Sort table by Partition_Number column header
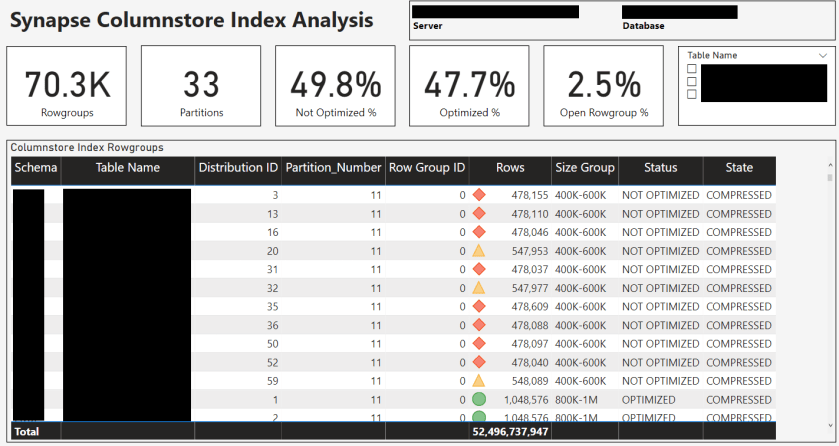839x446 pixels. [x=333, y=168]
